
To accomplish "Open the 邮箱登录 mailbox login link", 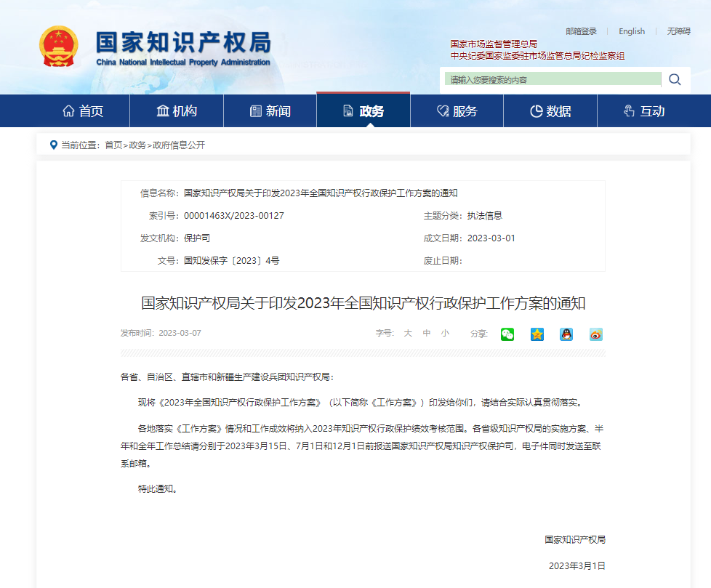I will (582, 31).
